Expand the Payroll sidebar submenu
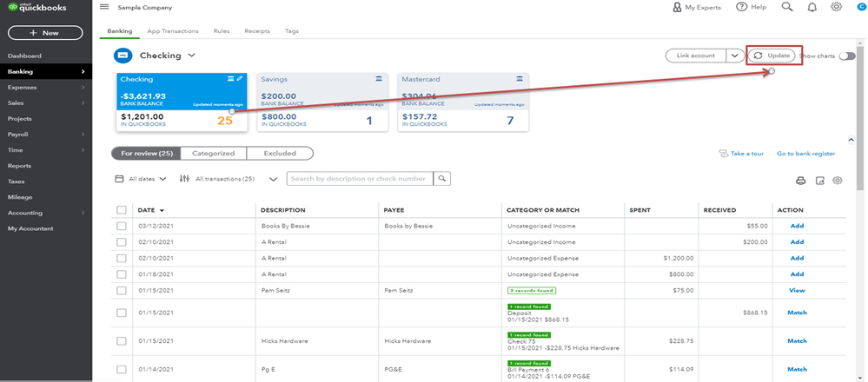Screen dimensions: 868x382 (83, 135)
